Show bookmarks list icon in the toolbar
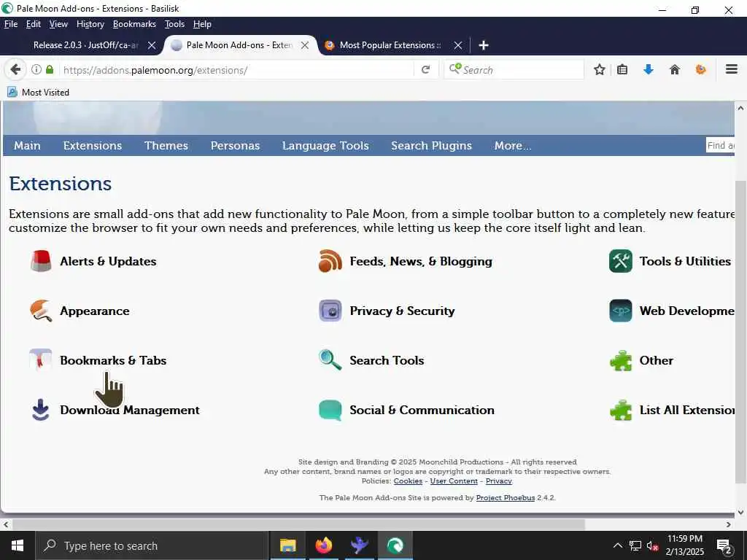The image size is (747, 560). [x=622, y=70]
